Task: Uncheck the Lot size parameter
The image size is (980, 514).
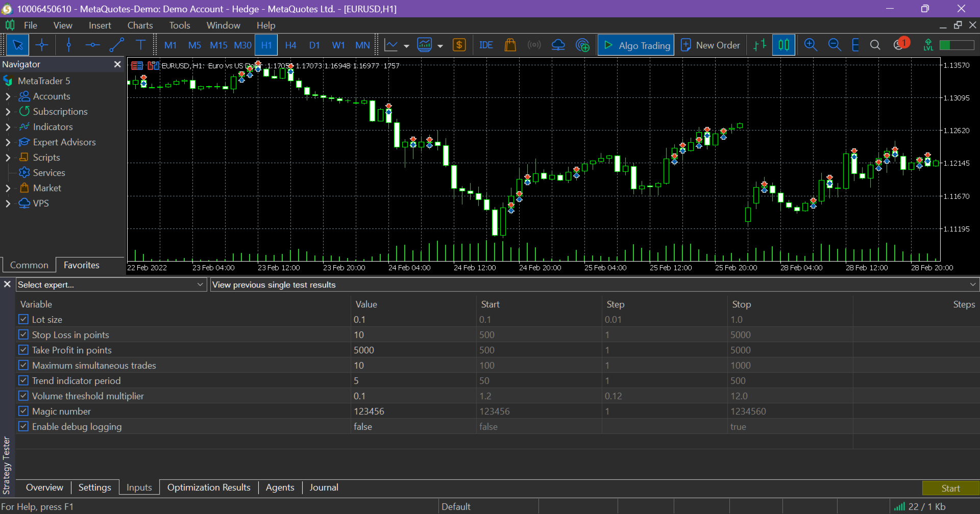Action: click(23, 319)
